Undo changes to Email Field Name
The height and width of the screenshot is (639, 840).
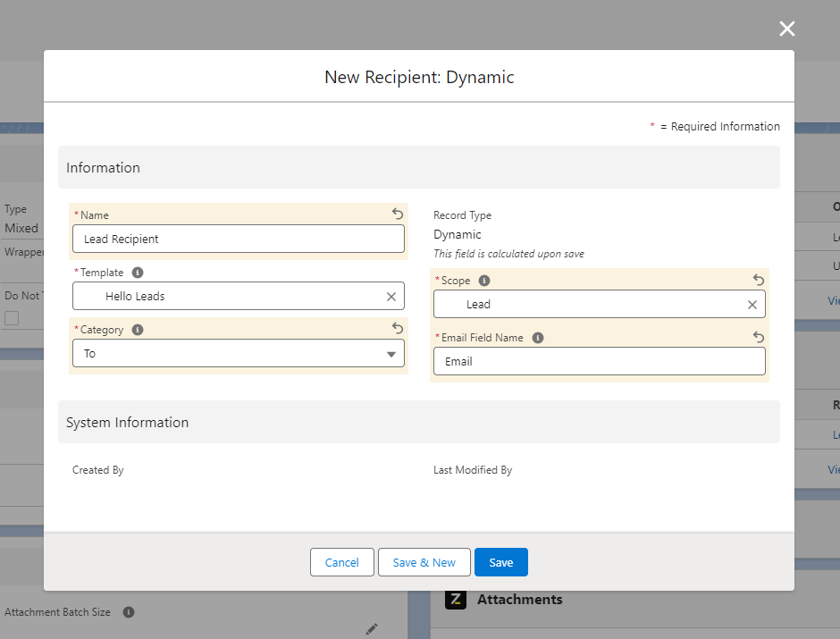[759, 337]
